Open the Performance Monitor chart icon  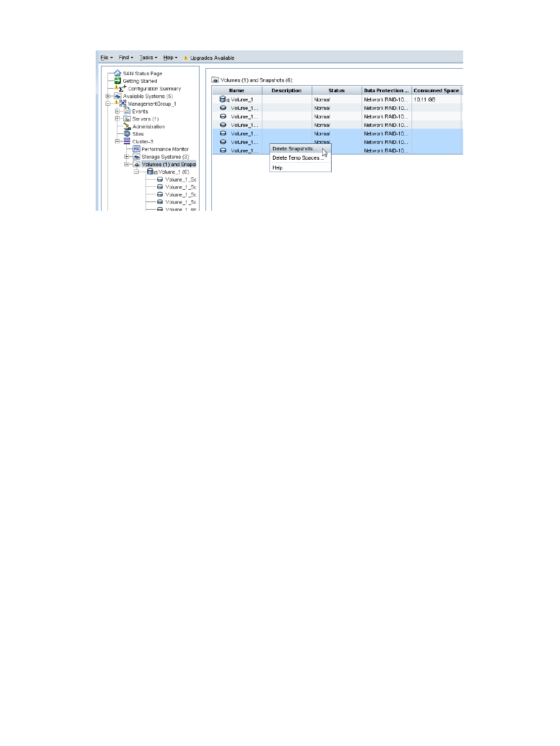click(136, 149)
